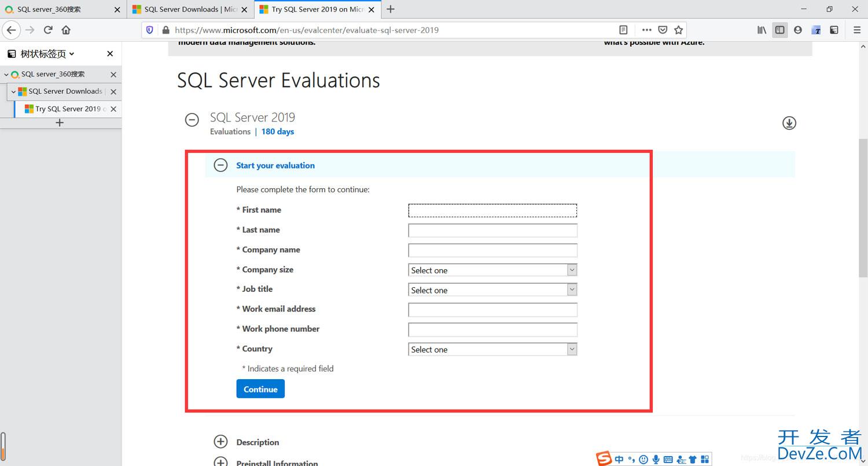Close the SQL server_360搜索 sidebar tab

(113, 74)
